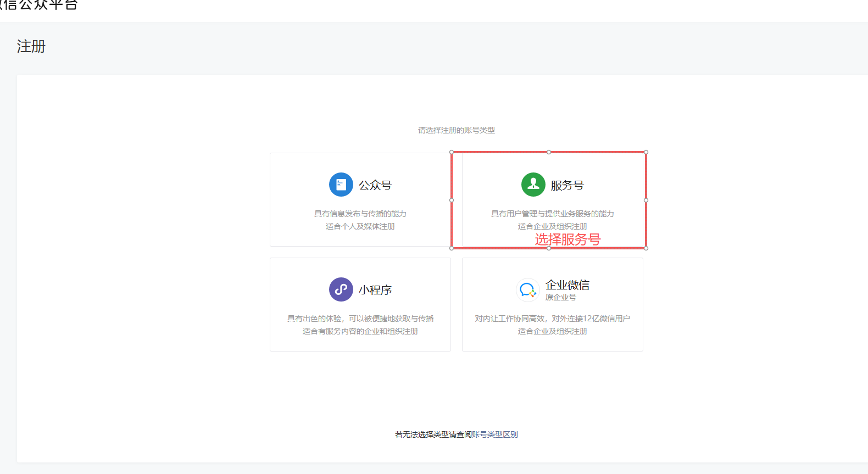
Task: Click 适合有服务内容的企业和组织注册 text in 小程序 card
Action: click(360, 331)
